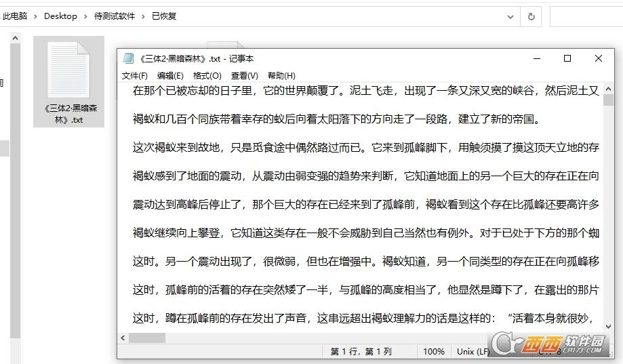Expand the chevron after Desktop breadcrumb

coord(85,16)
